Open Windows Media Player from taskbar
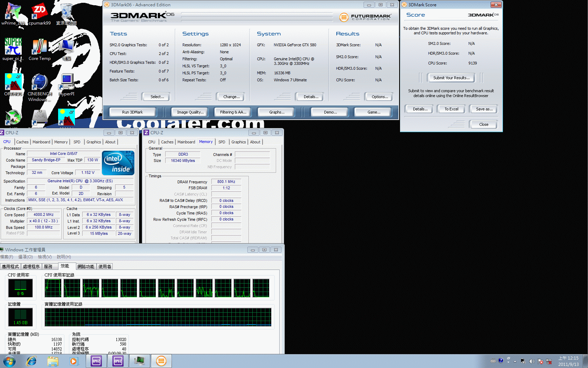 tap(73, 361)
